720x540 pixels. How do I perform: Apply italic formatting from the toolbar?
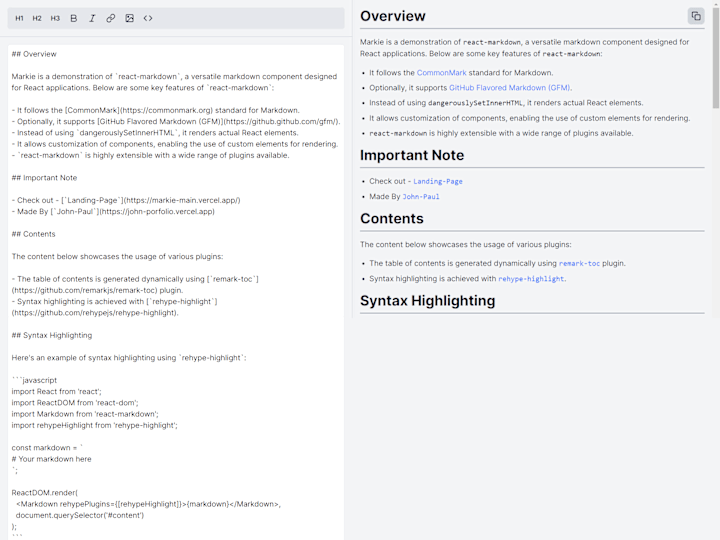pos(92,18)
